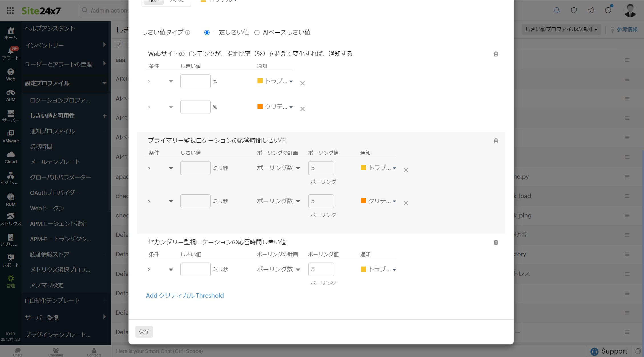644x357 pixels.
Task: Save the threshold profile with 保存
Action: (144, 332)
